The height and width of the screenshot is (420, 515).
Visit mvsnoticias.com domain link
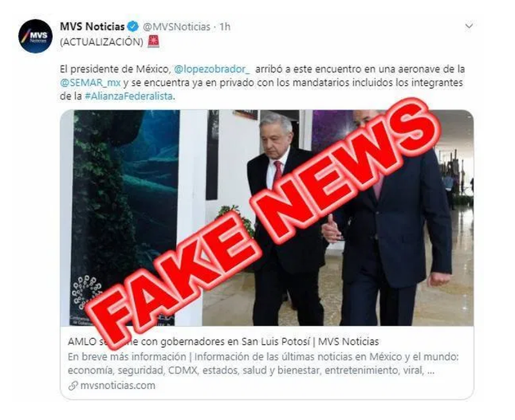(118, 385)
